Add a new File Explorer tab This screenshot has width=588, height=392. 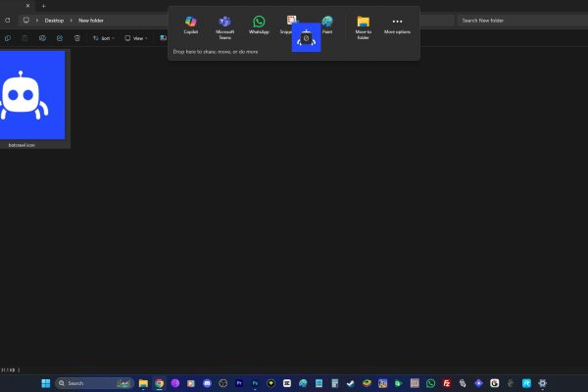tap(43, 6)
